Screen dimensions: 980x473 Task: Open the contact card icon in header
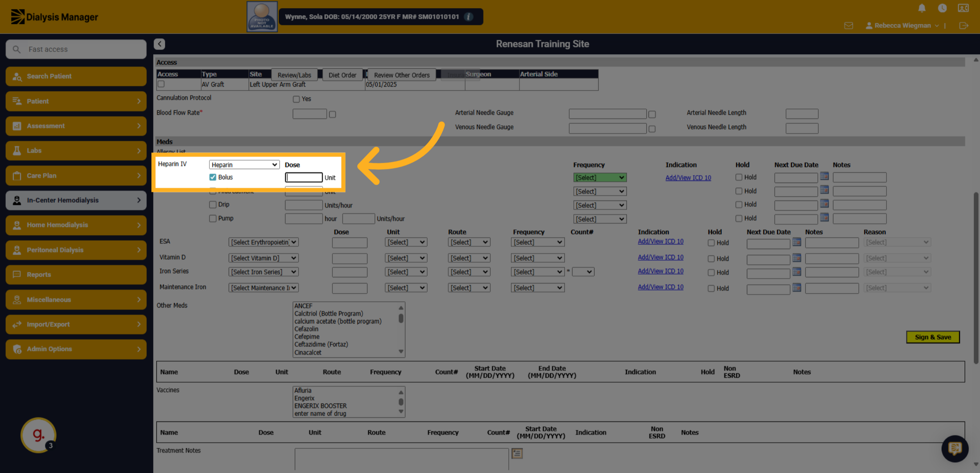click(x=963, y=8)
